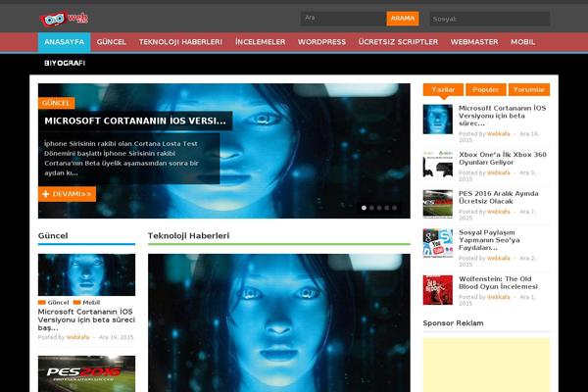Open the GÜNCEL navigation menu item
Image resolution: width=588 pixels, height=392 pixels.
112,42
